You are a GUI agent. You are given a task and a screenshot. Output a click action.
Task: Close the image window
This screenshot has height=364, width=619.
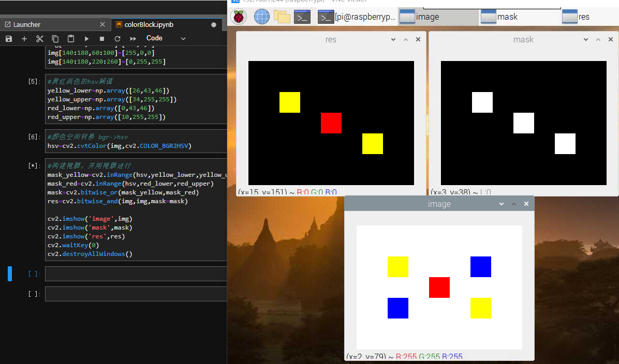526,204
